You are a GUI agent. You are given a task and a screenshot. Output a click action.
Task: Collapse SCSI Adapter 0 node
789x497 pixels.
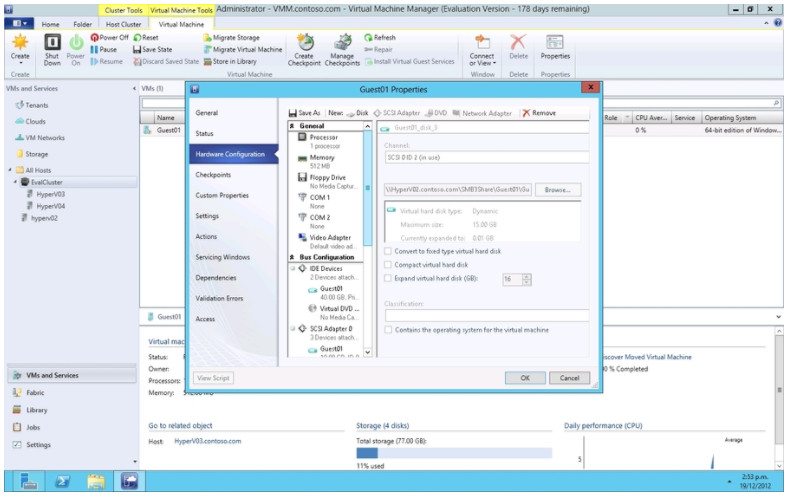(292, 328)
